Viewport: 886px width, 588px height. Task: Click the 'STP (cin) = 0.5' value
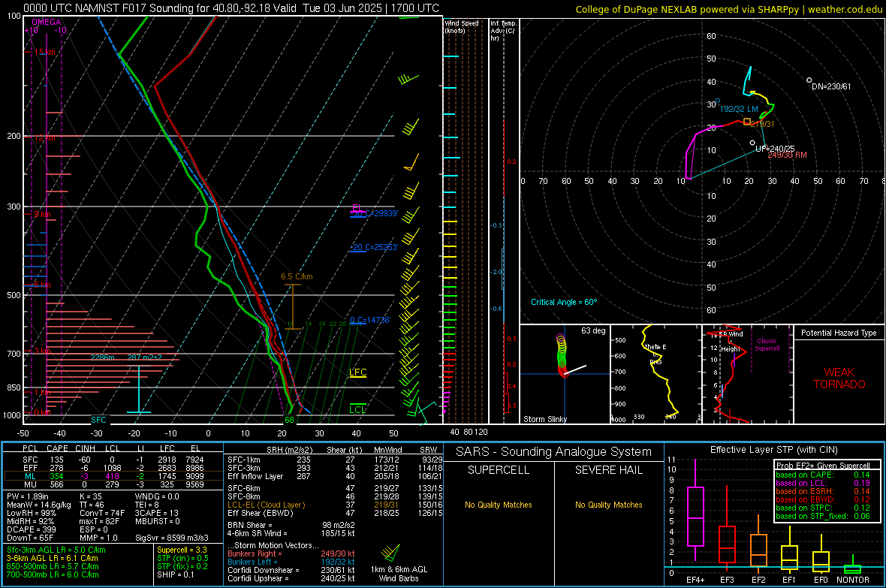coord(182,558)
